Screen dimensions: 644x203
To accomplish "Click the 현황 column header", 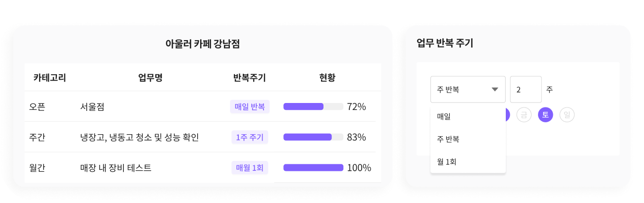I will 327,78.
